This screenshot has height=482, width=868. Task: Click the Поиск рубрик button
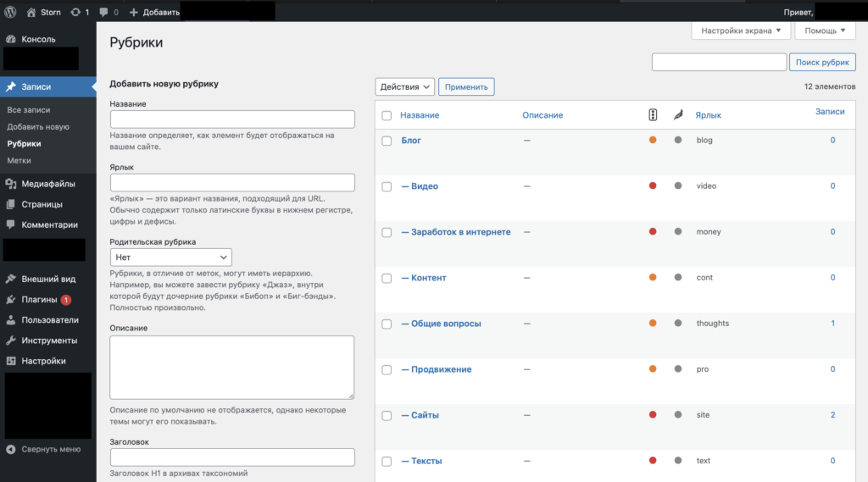[x=822, y=62]
